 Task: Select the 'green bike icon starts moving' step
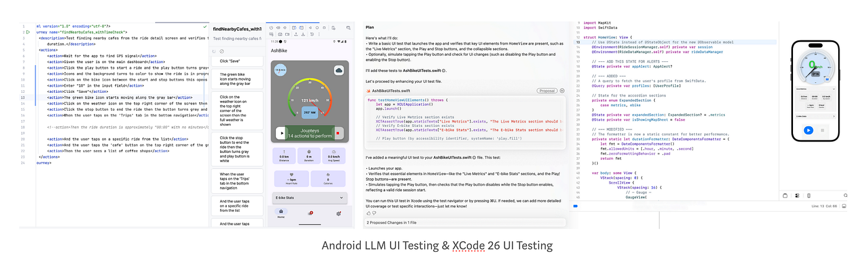pyautogui.click(x=237, y=79)
